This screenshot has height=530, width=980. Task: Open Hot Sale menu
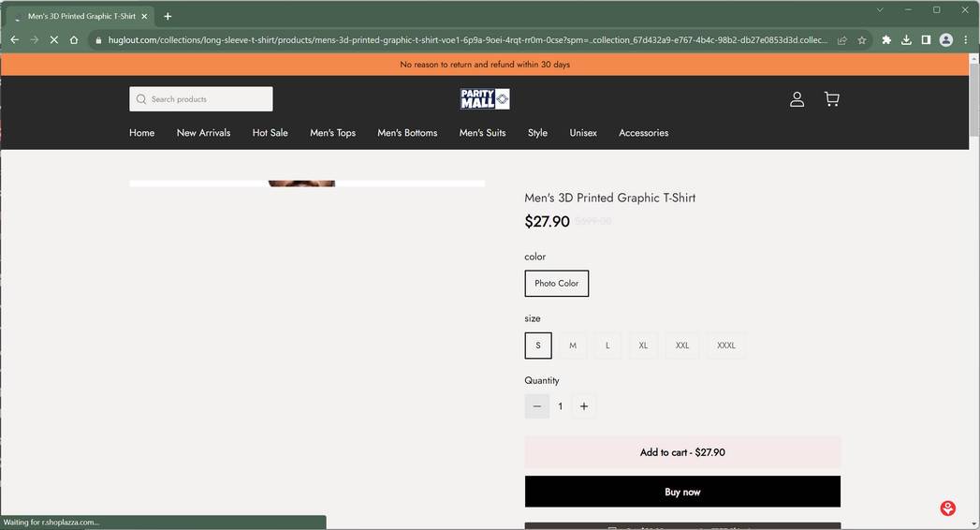[x=270, y=133]
